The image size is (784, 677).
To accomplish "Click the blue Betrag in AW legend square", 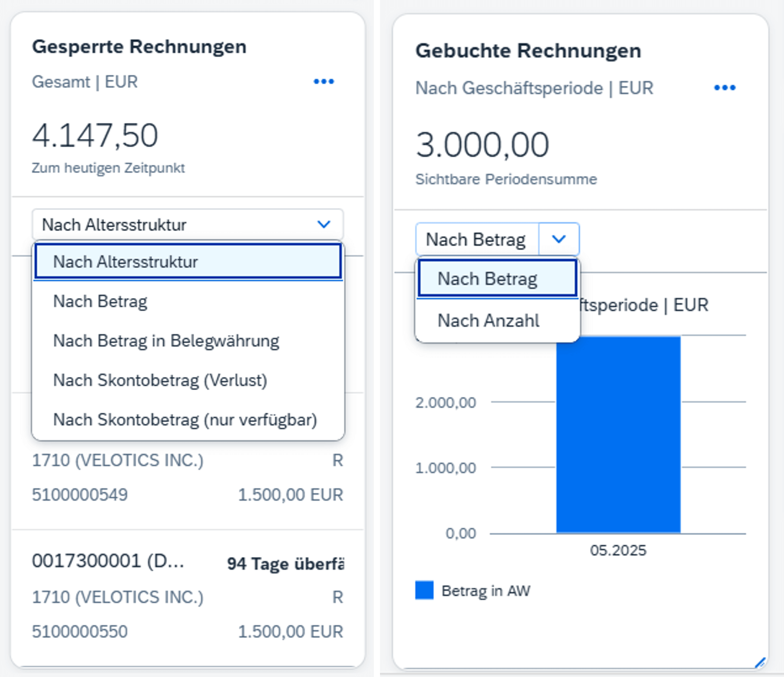I will coord(424,590).
